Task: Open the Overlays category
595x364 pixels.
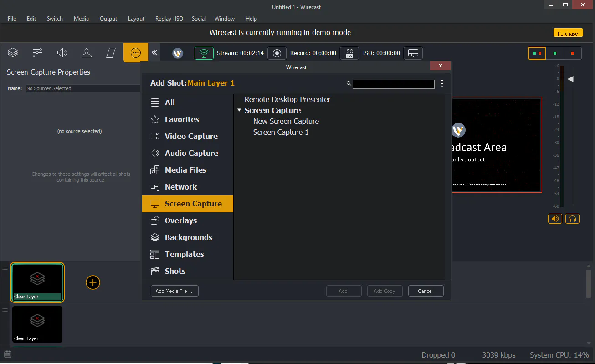Action: (188, 220)
